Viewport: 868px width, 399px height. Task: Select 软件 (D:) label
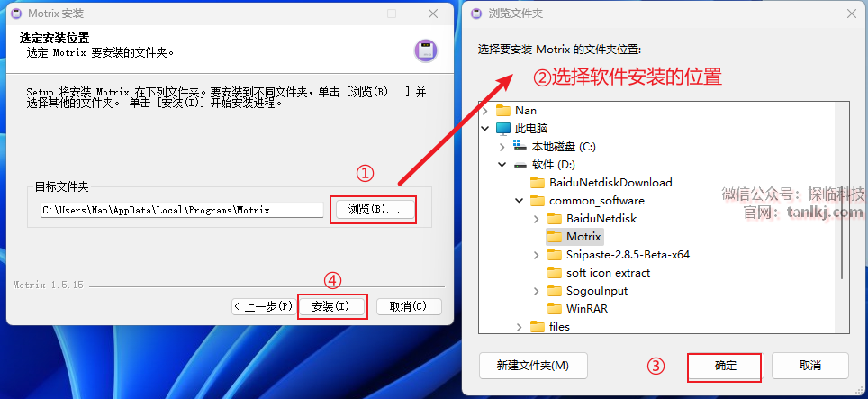[x=554, y=164]
